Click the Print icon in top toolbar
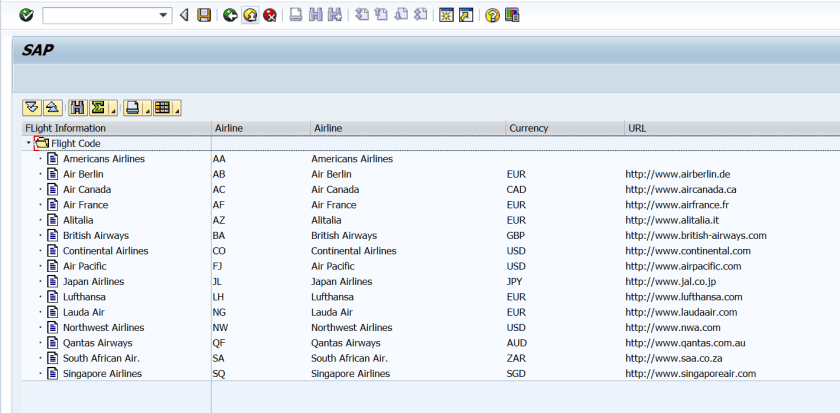Viewport: 840px width, 413px height. click(x=296, y=15)
